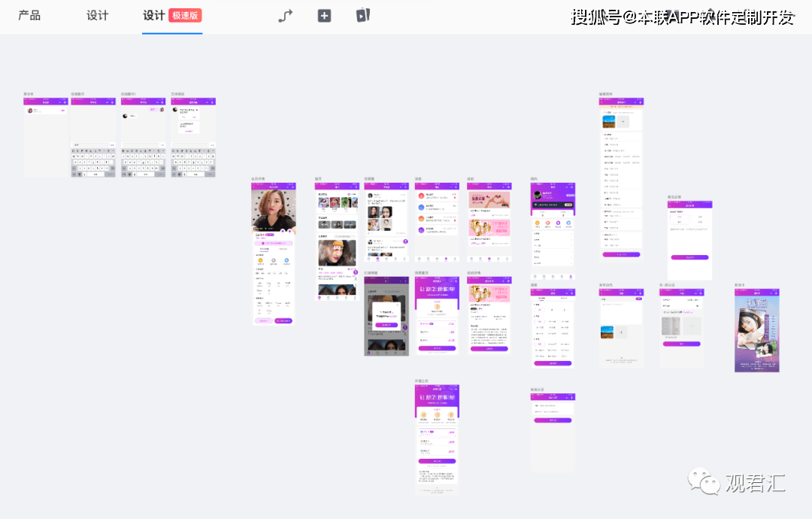Screen dimensions: 812x519
Task: Select the 开通会员 artboard
Action: click(x=437, y=440)
